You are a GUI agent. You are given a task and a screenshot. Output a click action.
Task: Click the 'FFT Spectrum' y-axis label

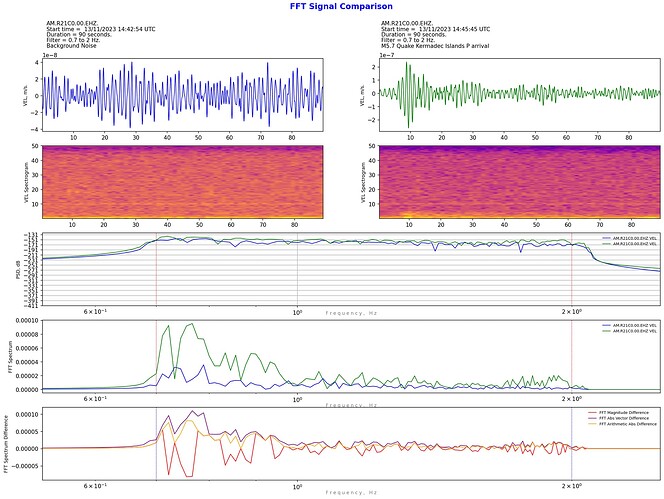pyautogui.click(x=11, y=357)
